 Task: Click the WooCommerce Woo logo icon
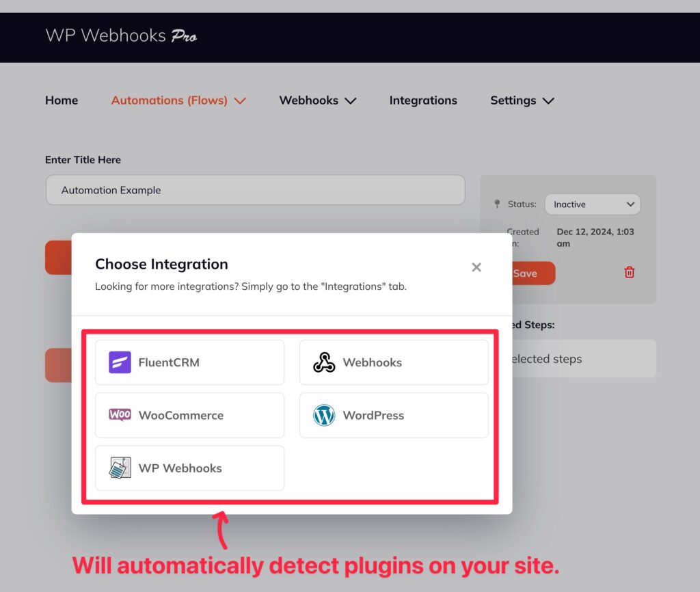click(120, 415)
